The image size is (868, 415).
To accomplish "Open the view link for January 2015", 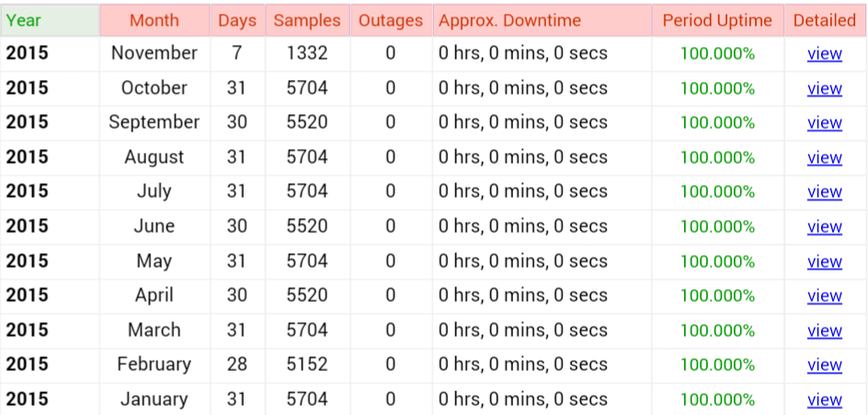I will (824, 399).
